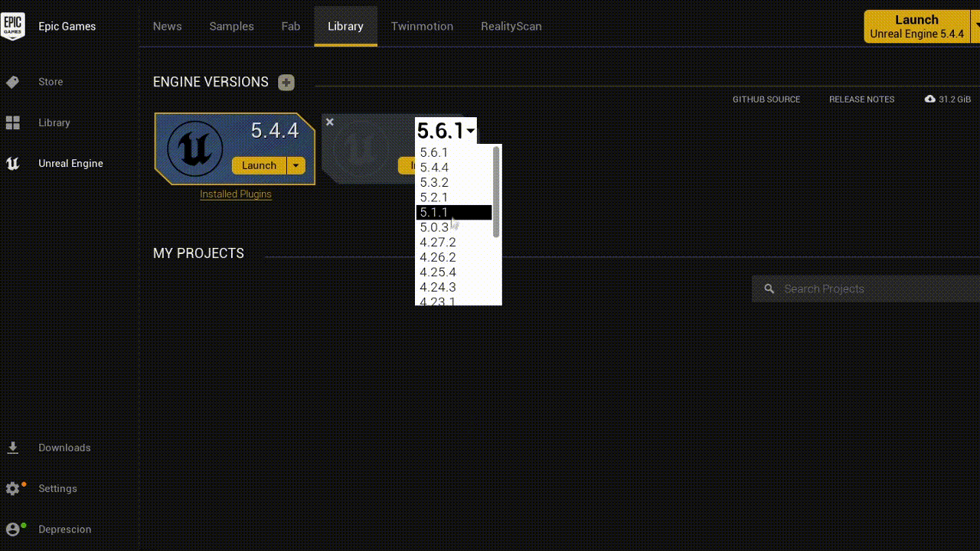Collapse the engine version dropdown arrow
Viewport: 980px width, 551px height.
[x=470, y=131]
